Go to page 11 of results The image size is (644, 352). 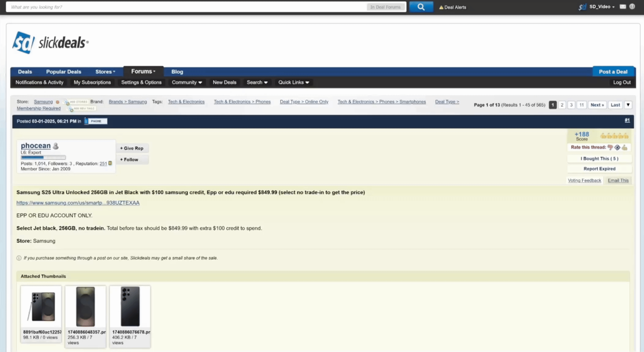pyautogui.click(x=581, y=105)
